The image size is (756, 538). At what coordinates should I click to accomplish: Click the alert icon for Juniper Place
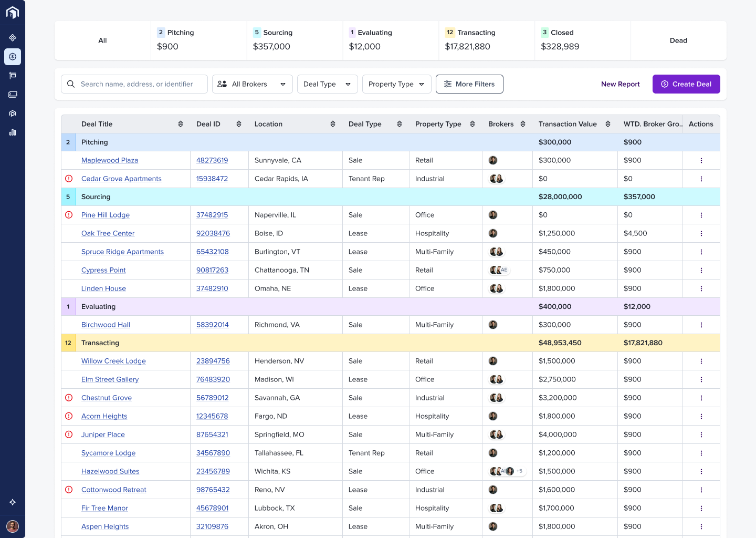69,434
